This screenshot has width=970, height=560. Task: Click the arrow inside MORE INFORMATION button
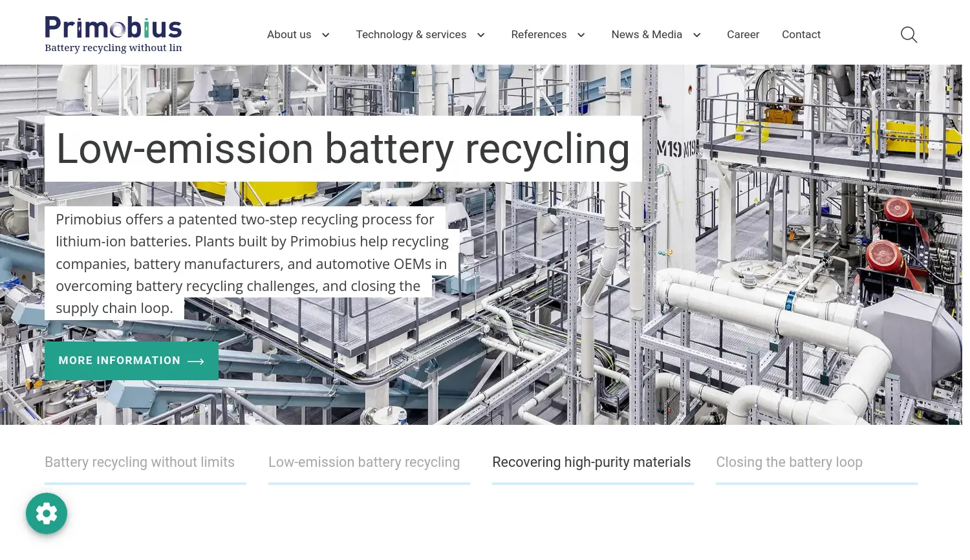tap(195, 361)
